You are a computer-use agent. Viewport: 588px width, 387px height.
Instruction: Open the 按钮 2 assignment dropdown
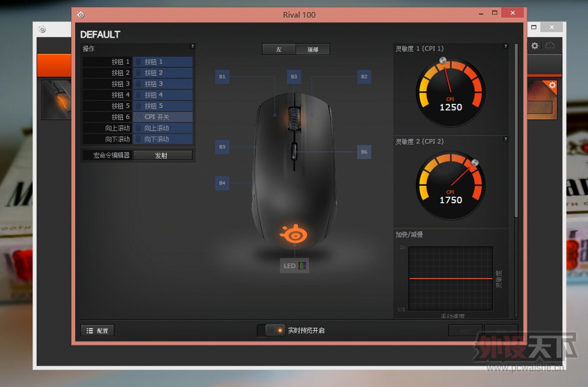(x=163, y=73)
